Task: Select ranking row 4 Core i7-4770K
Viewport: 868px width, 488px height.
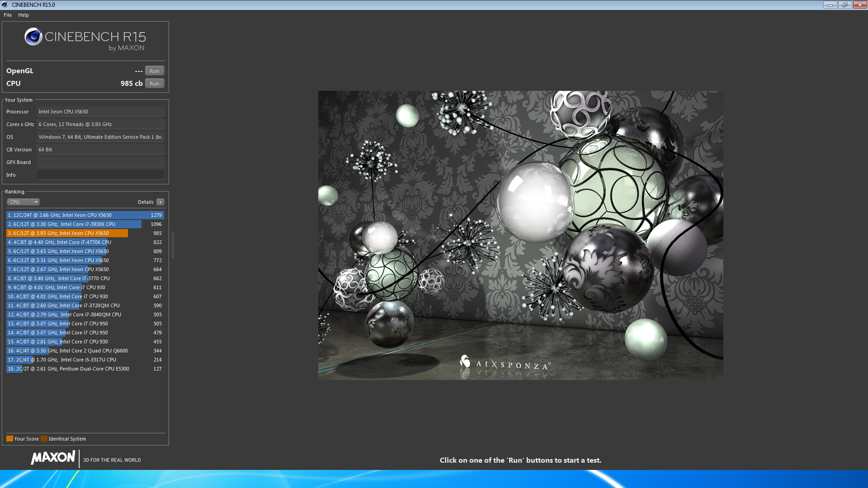Action: coord(85,242)
